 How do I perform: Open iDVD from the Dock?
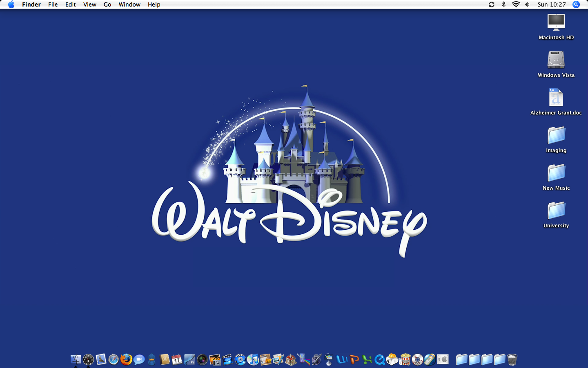click(x=240, y=359)
